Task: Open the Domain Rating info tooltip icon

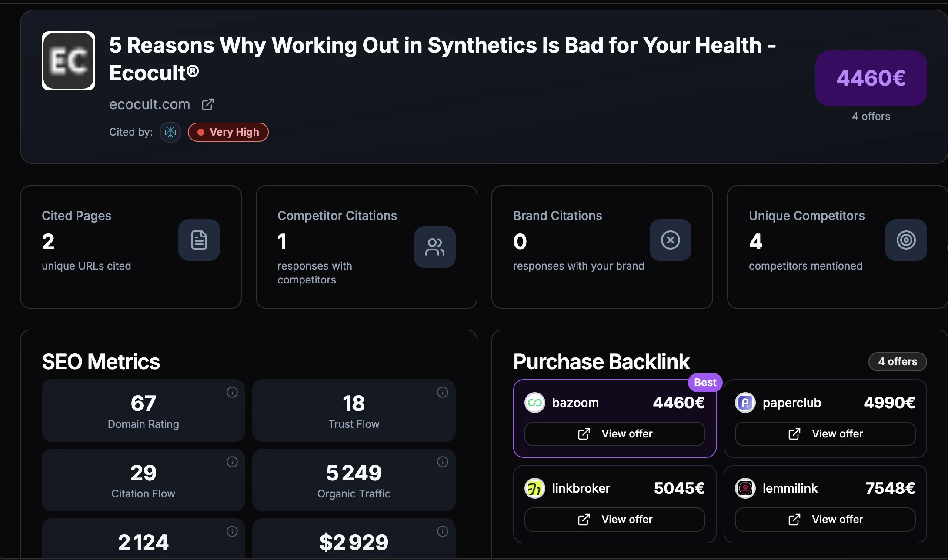Action: point(232,392)
